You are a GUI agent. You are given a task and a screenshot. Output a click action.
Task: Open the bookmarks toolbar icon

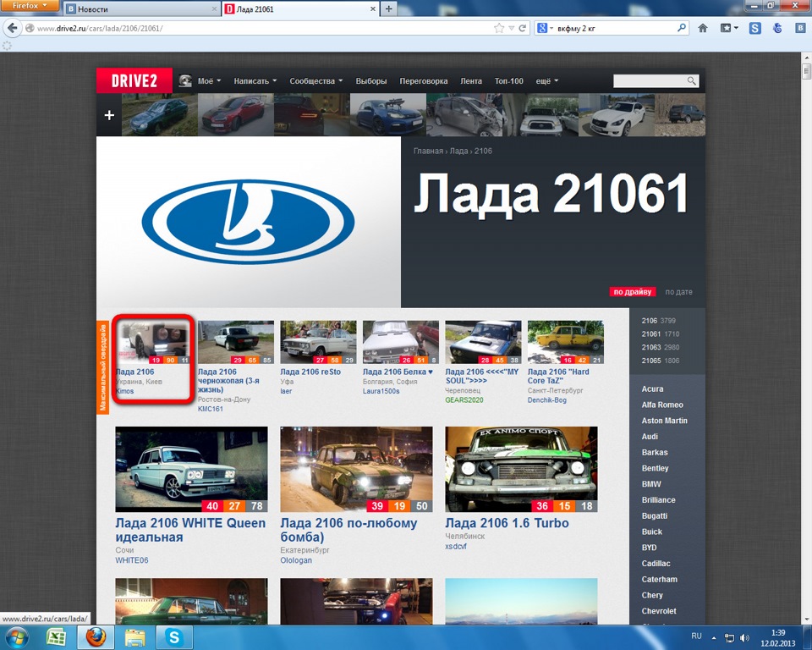pos(726,28)
